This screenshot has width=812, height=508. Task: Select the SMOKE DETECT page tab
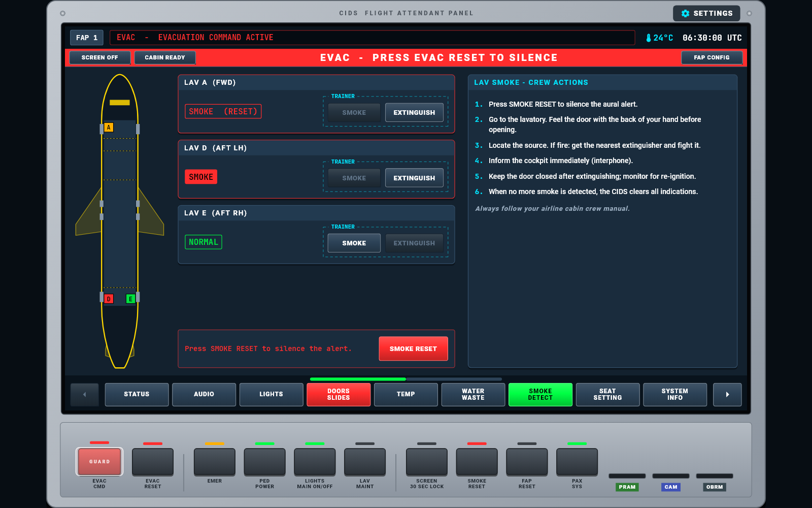tap(540, 394)
